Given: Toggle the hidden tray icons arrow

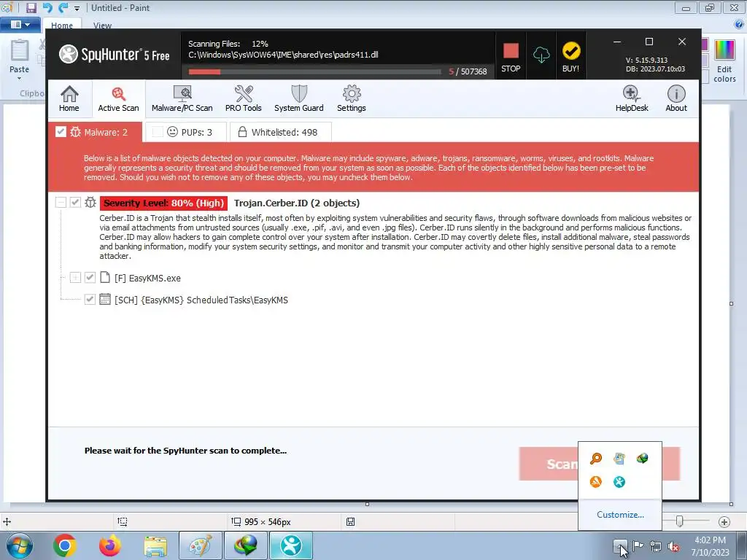Looking at the screenshot, I should (x=620, y=545).
